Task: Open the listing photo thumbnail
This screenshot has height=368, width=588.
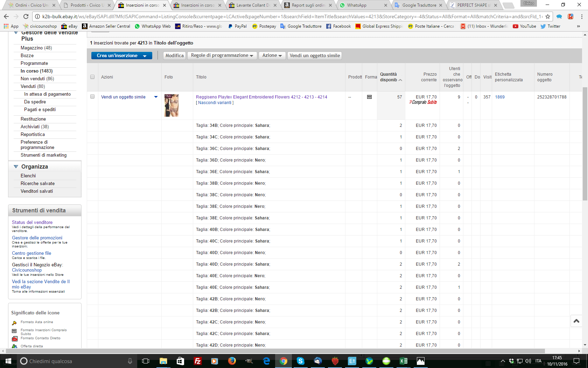Action: coord(171,105)
